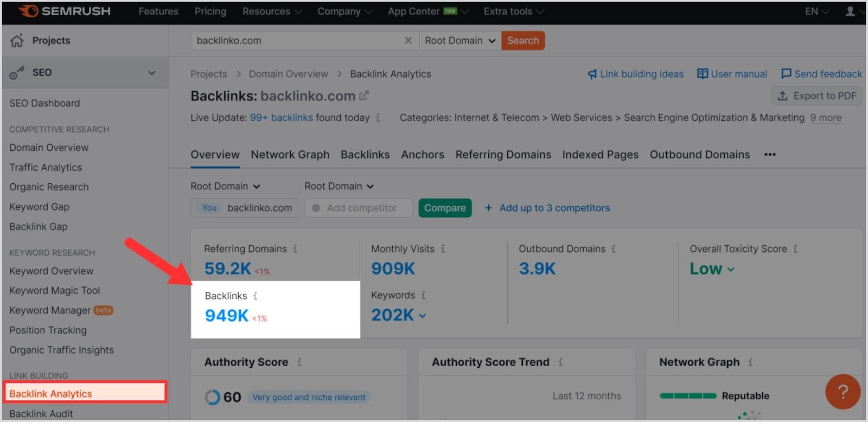Switch to the Referring Domains tab
868x422 pixels.
[x=503, y=155]
